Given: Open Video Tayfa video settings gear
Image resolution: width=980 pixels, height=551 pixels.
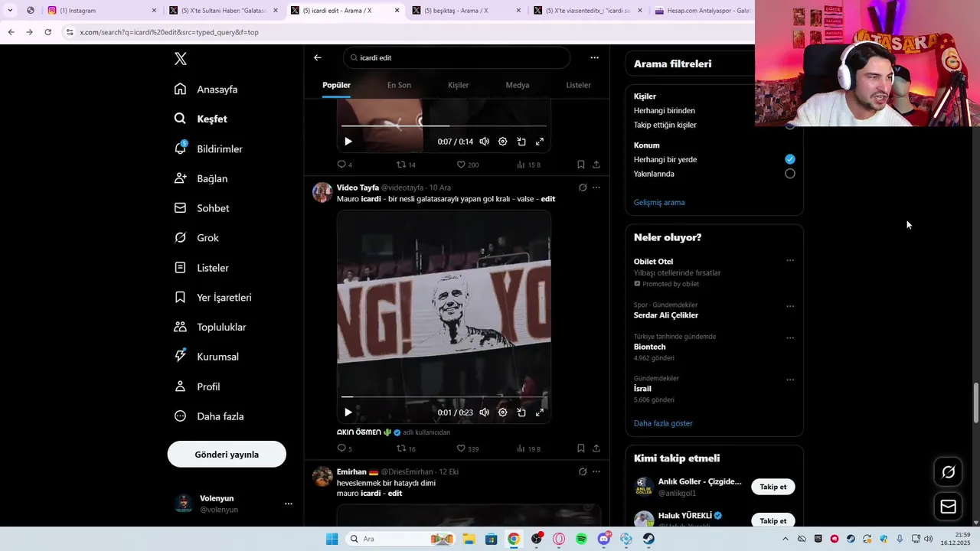Looking at the screenshot, I should [x=503, y=412].
